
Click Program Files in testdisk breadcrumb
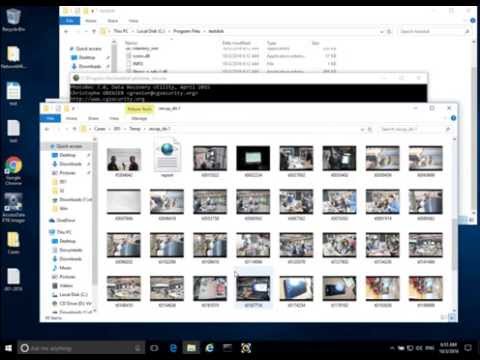(187, 31)
